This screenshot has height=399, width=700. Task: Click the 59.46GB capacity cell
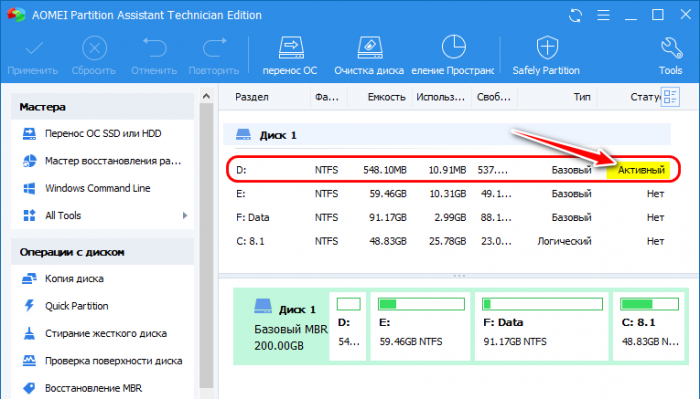pyautogui.click(x=388, y=194)
